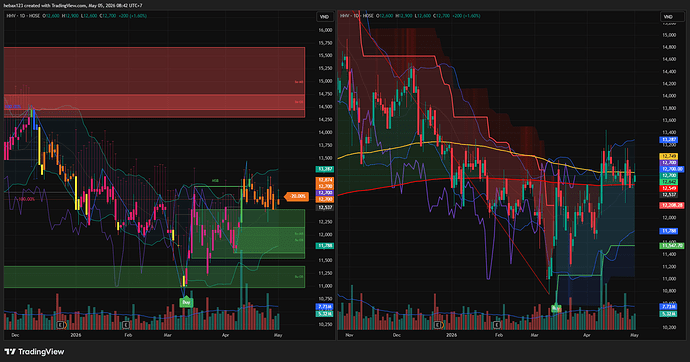Click the Dec date label on left time axis
The image size is (690, 362).
pyautogui.click(x=15, y=335)
